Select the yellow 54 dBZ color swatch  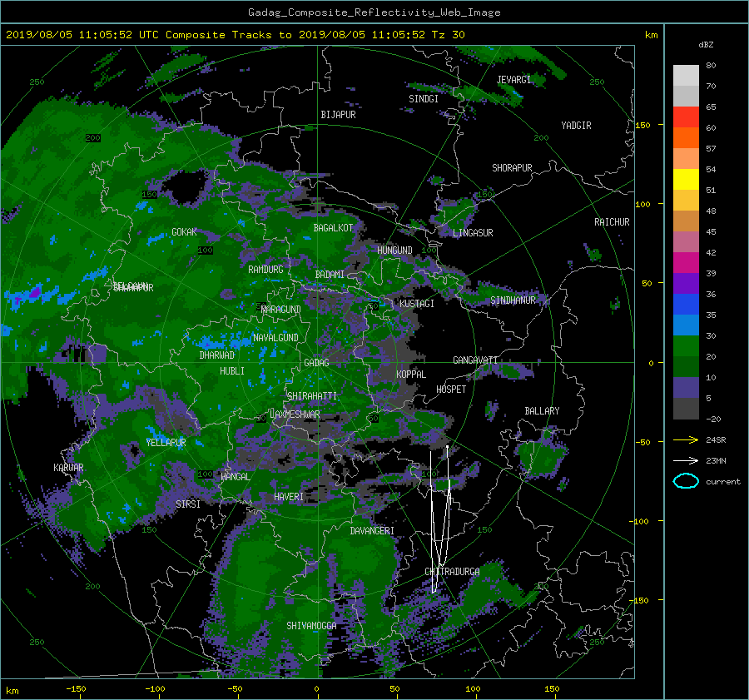point(686,179)
